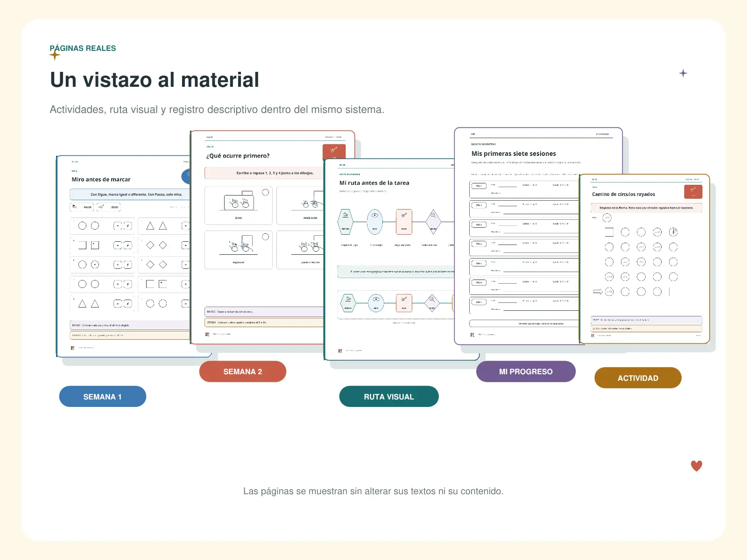Open the RUTA VISUAL teal pill label

389,396
